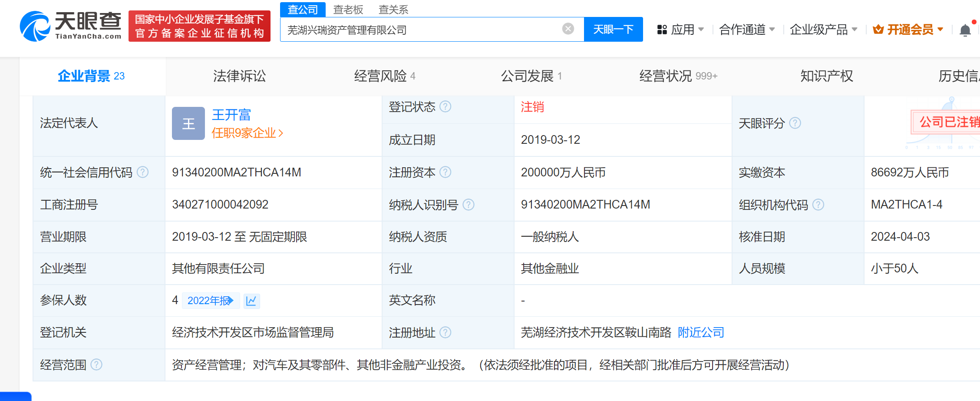980x401 pixels.
Task: Clear the search box text
Action: coord(568,29)
